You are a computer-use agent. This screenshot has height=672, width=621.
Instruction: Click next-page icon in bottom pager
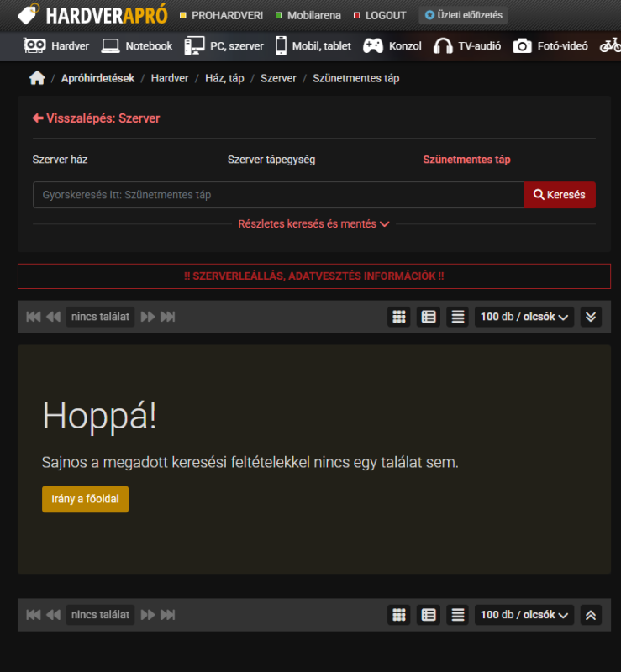[148, 615]
